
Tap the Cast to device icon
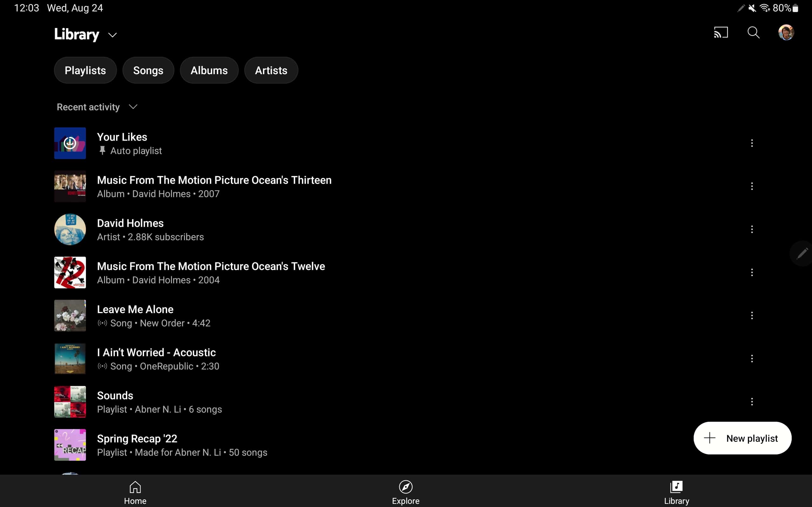click(721, 33)
